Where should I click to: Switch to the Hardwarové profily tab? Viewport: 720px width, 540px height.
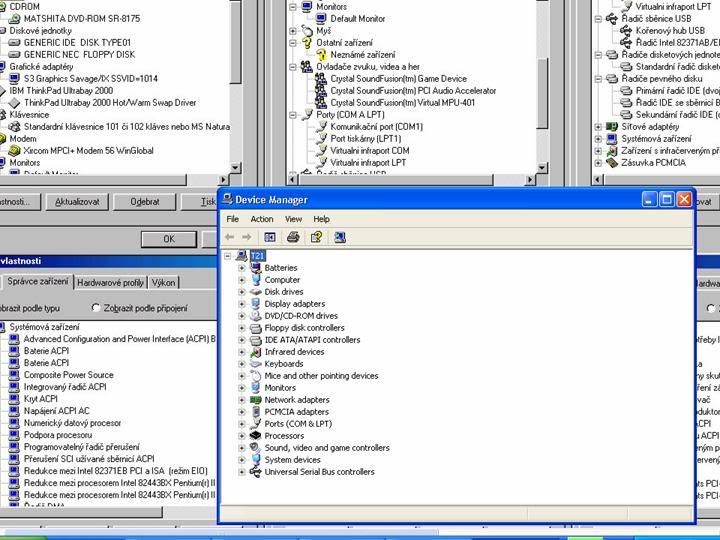tap(110, 283)
